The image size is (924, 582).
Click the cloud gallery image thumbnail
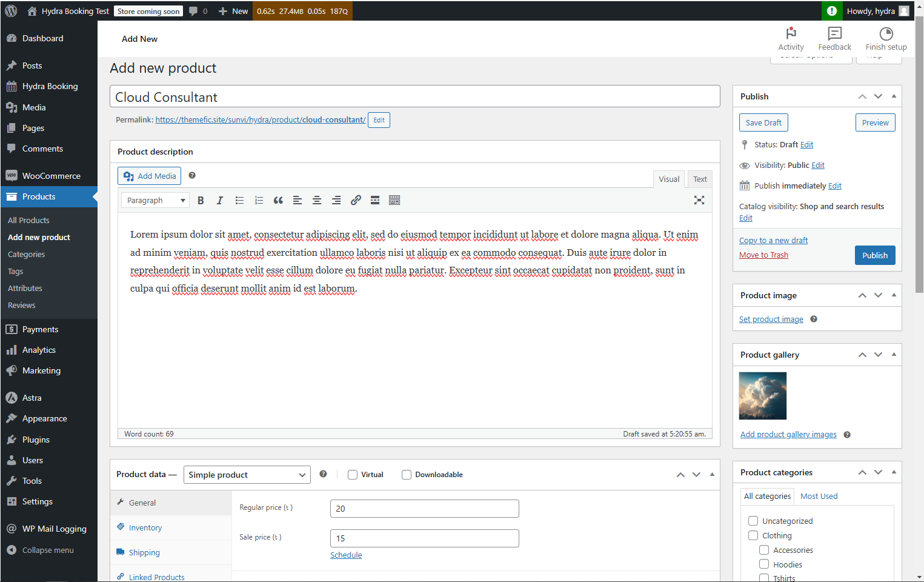762,395
